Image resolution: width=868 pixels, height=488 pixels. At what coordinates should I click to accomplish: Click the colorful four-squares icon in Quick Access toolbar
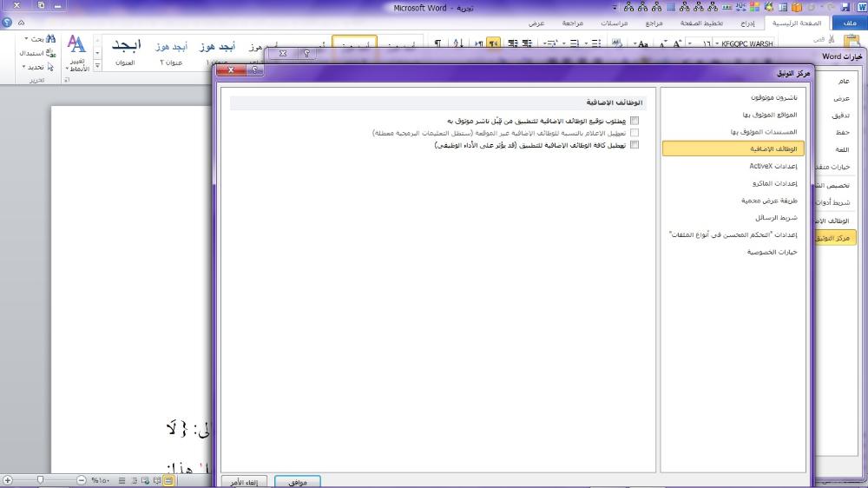(x=754, y=7)
